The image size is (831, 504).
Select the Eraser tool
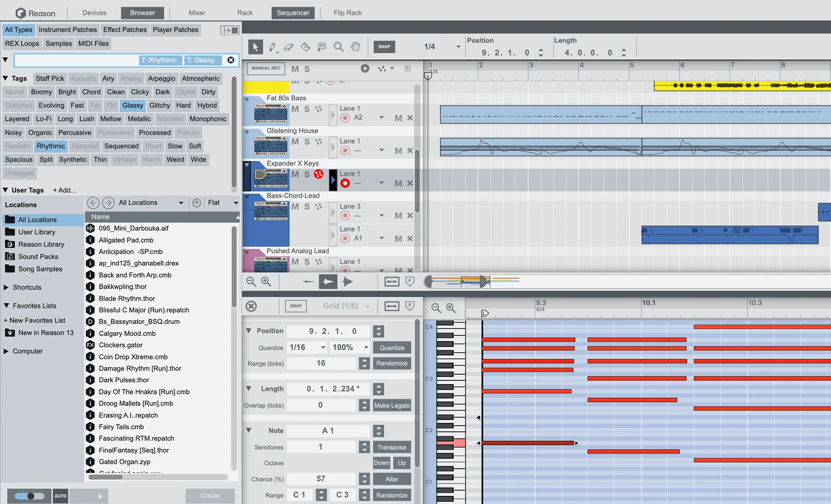[x=288, y=47]
